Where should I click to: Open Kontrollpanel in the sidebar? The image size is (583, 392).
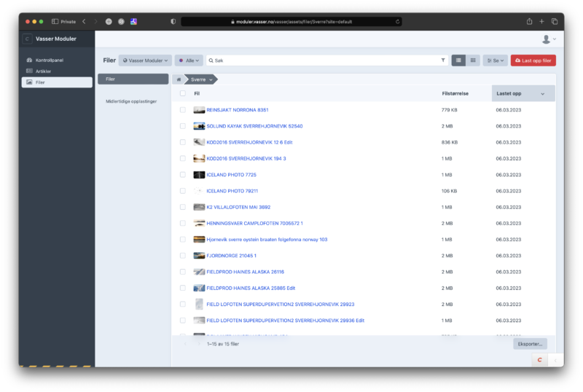49,60
